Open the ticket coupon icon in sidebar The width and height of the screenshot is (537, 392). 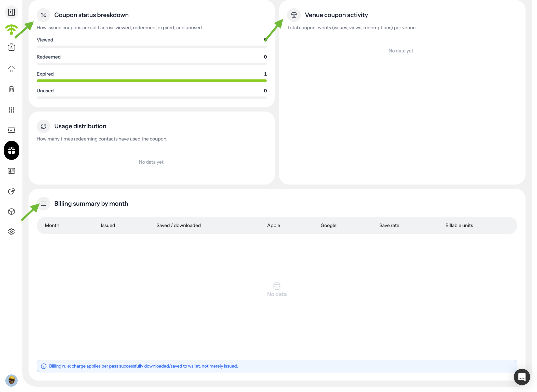[x=11, y=130]
